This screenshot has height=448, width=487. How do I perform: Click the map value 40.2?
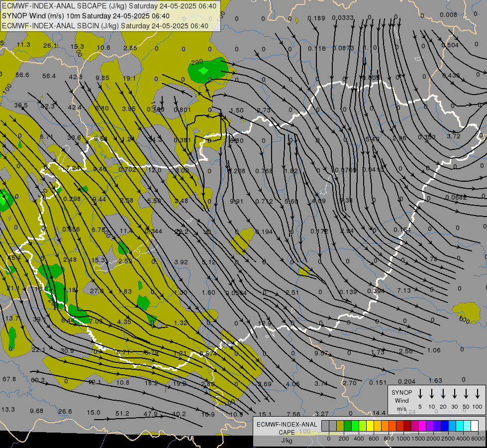[x=179, y=414]
